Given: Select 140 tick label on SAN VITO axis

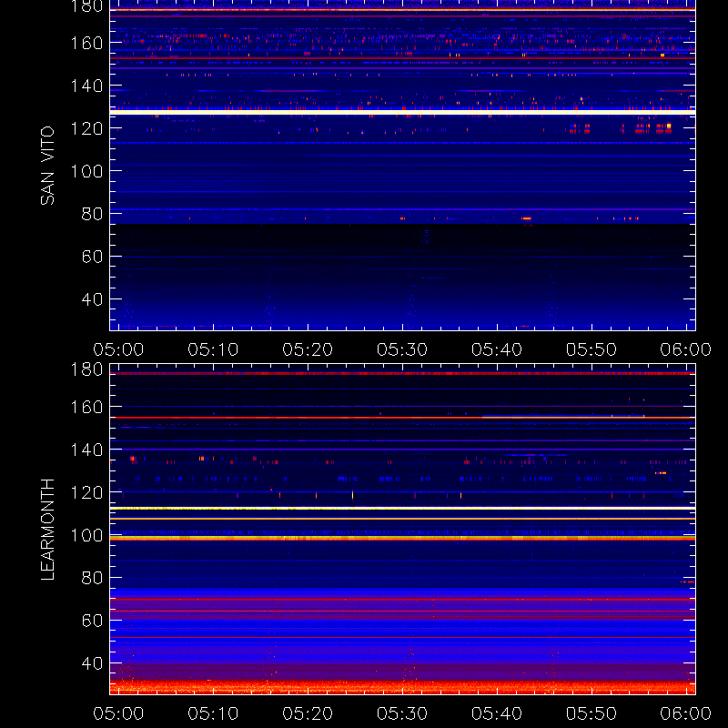Looking at the screenshot, I should (86, 86).
